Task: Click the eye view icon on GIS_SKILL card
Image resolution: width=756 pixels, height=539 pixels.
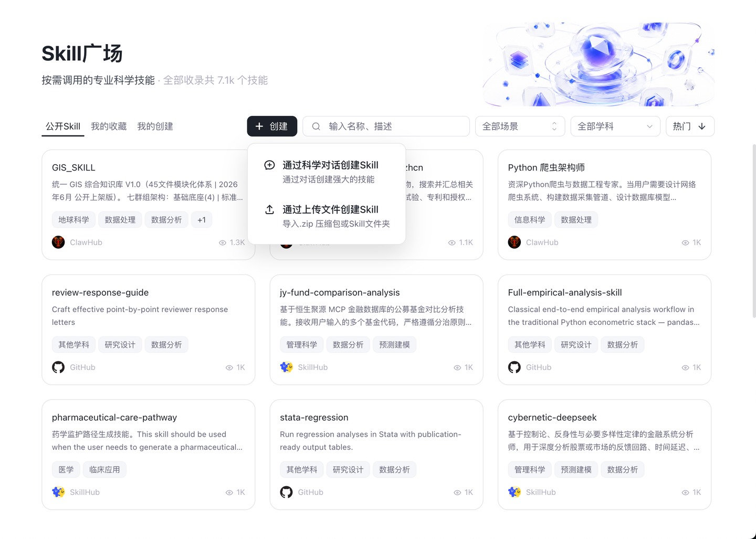Action: pos(223,242)
